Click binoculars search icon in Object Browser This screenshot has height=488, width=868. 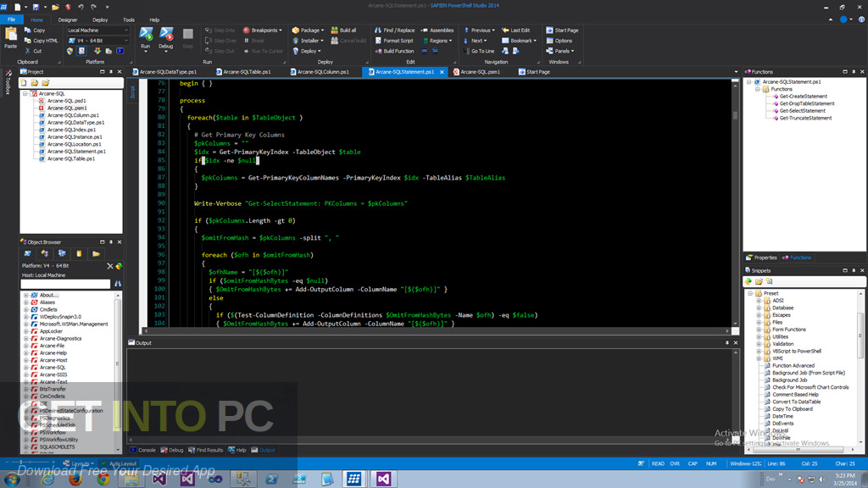pos(117,284)
